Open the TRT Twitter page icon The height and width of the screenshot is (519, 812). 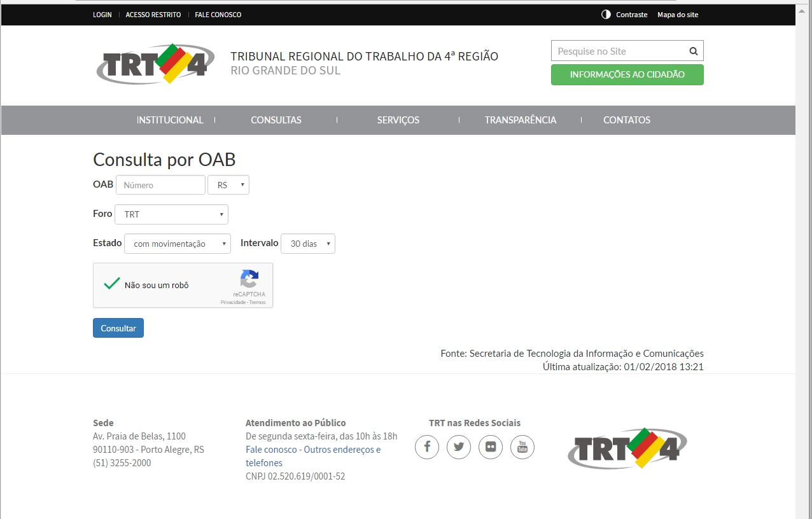click(x=459, y=446)
